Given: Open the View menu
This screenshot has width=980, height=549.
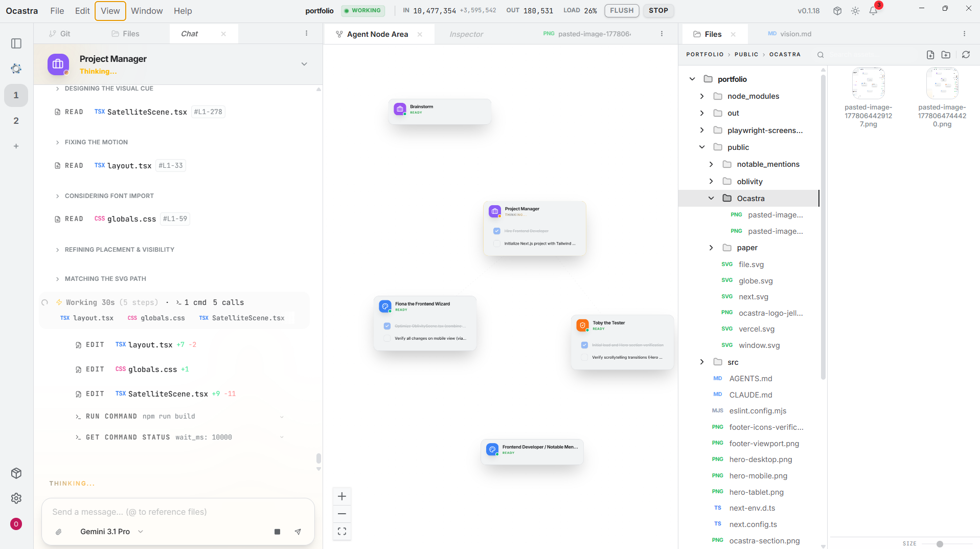Looking at the screenshot, I should (110, 11).
